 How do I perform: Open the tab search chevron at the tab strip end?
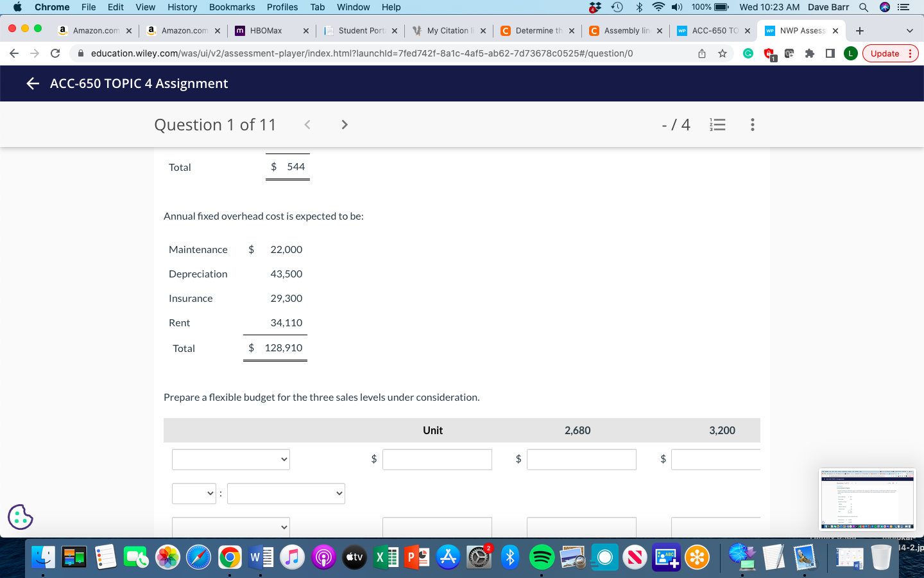(x=910, y=30)
